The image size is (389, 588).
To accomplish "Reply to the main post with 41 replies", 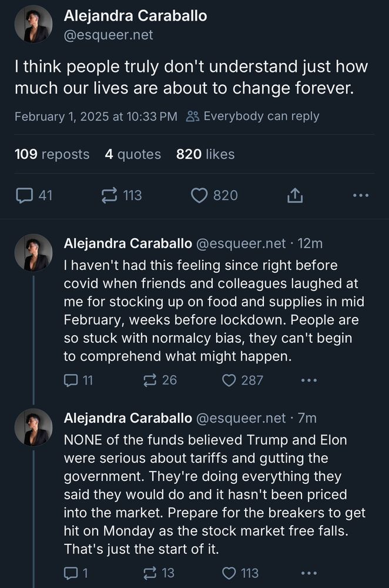I will pyautogui.click(x=33, y=195).
